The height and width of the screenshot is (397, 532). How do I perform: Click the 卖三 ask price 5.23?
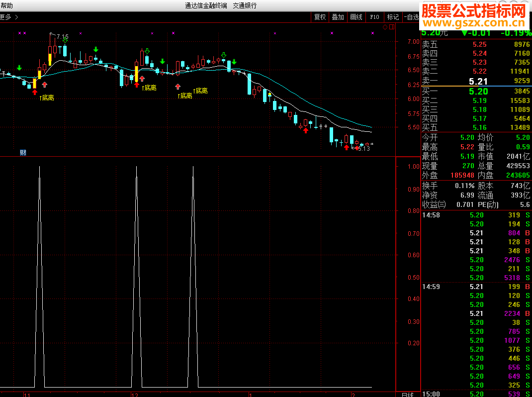tap(480, 62)
